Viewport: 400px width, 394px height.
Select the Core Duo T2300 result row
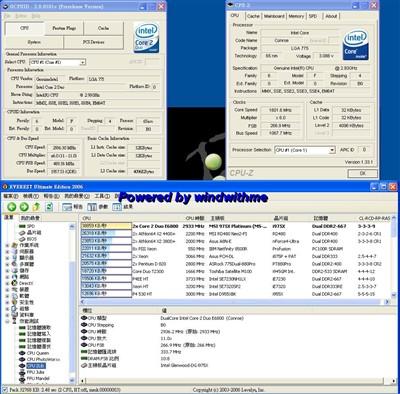[x=236, y=271]
